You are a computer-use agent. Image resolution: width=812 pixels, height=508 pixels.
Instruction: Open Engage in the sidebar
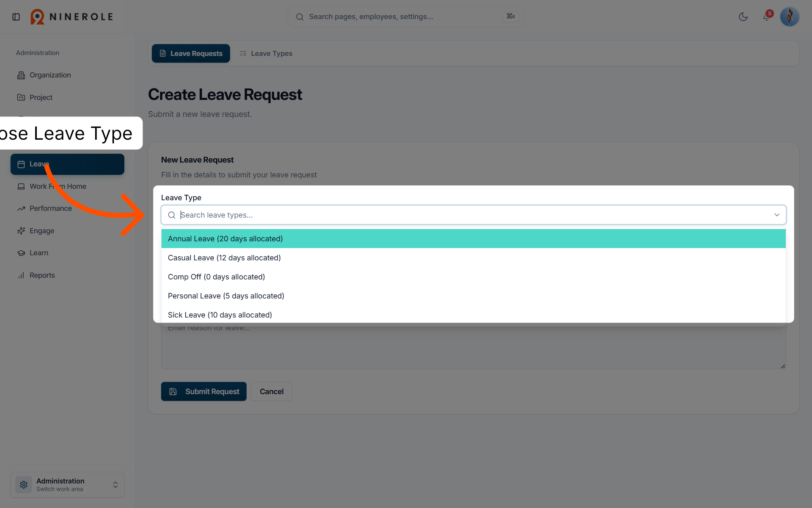click(68, 231)
